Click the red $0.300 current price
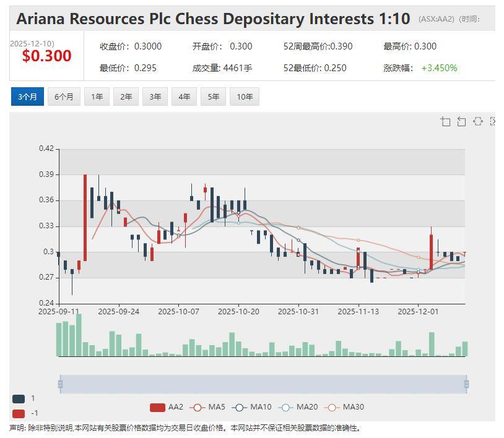Image resolution: width=504 pixels, height=438 pixels. 47,56
